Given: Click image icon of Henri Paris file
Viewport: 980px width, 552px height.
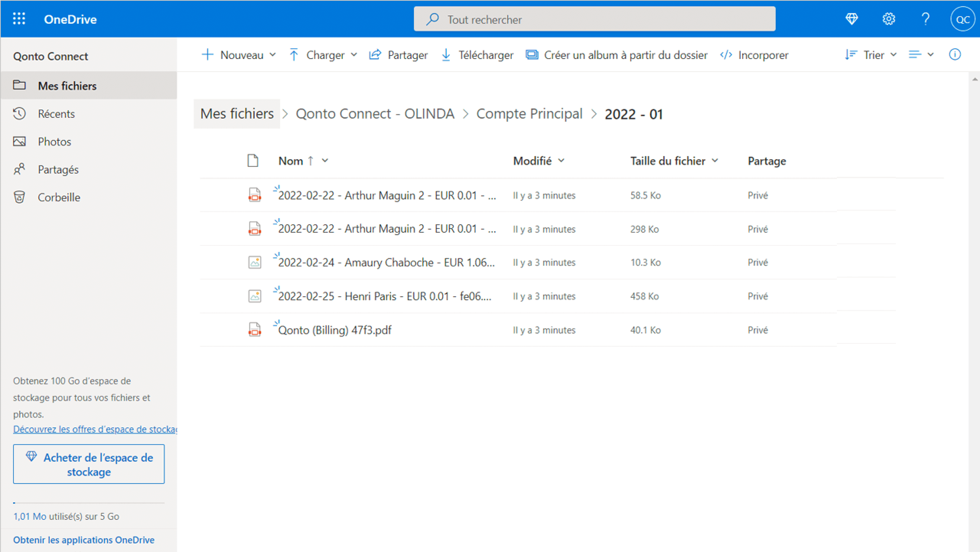Looking at the screenshot, I should [x=255, y=296].
